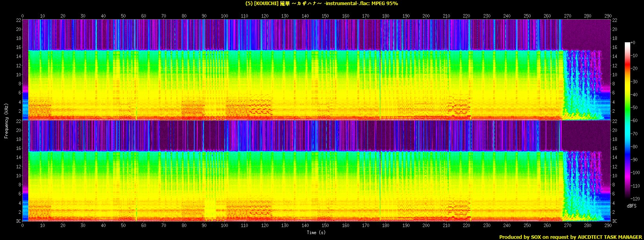This screenshot has height=240, width=644.
Task: Click the +0 value atop the dBFS scale
Action: coord(633,42)
